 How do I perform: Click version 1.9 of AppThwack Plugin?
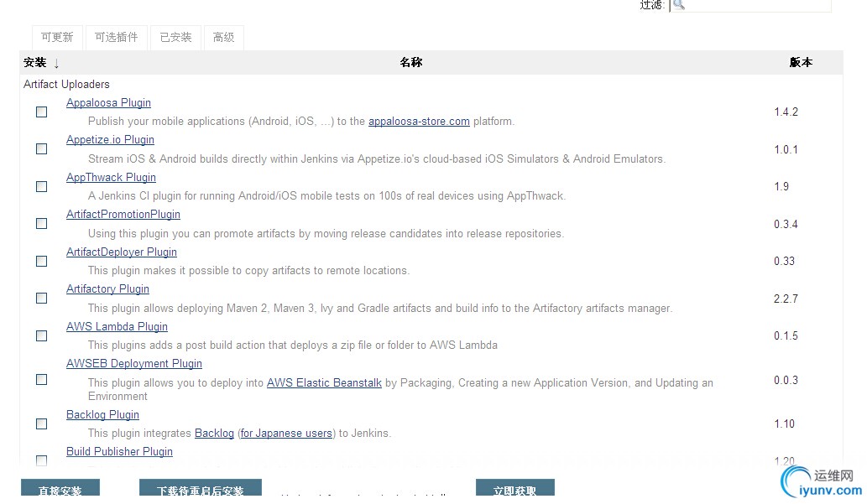[x=781, y=187]
